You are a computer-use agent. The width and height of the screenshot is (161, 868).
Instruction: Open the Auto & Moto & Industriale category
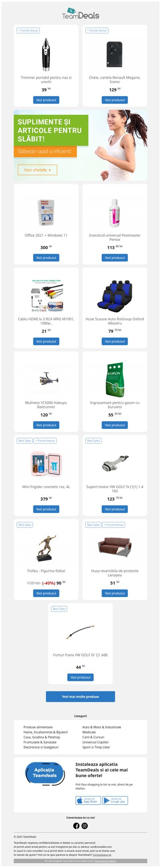pyautogui.click(x=101, y=727)
